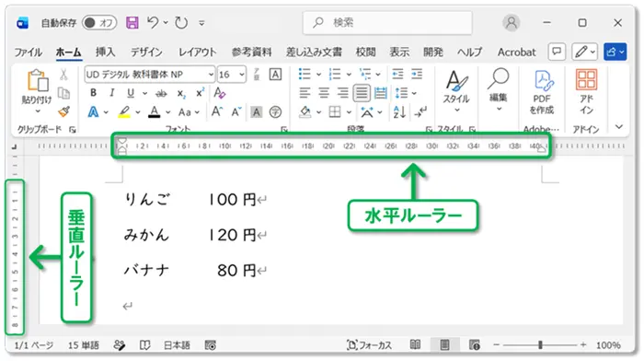Image resolution: width=644 pixels, height=361 pixels.
Task: Open the ファイル tab
Action: coord(28,52)
